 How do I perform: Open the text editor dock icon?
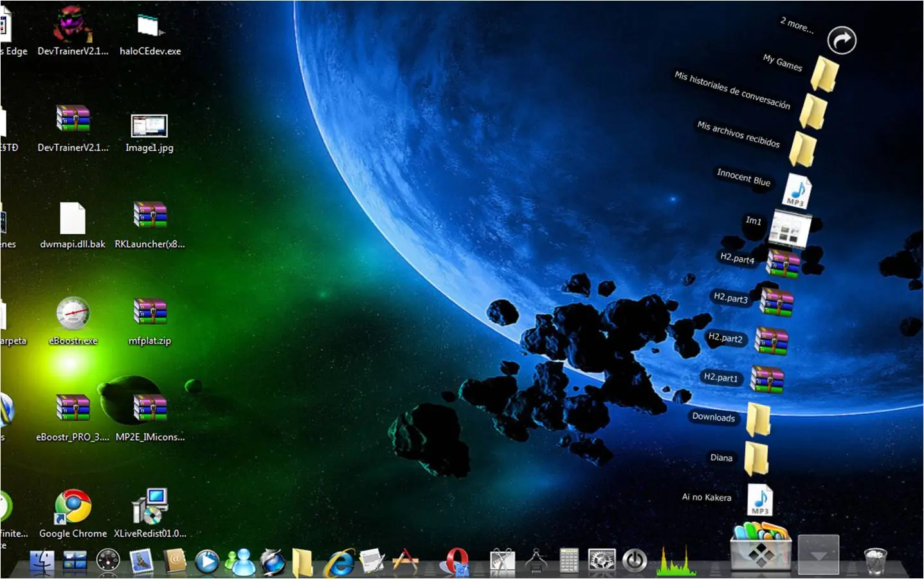tap(372, 561)
